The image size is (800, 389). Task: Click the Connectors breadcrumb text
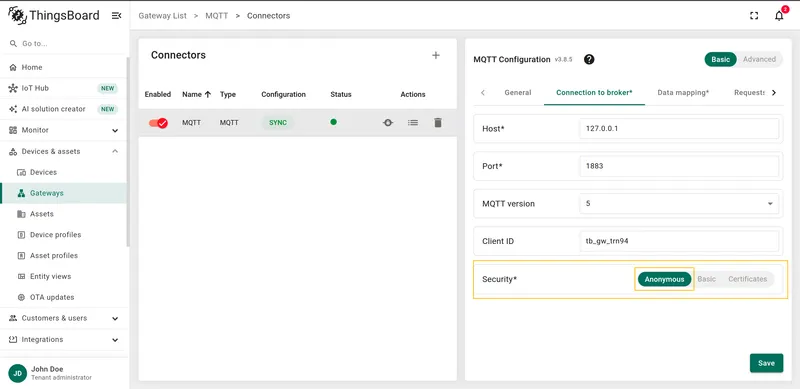pyautogui.click(x=268, y=16)
